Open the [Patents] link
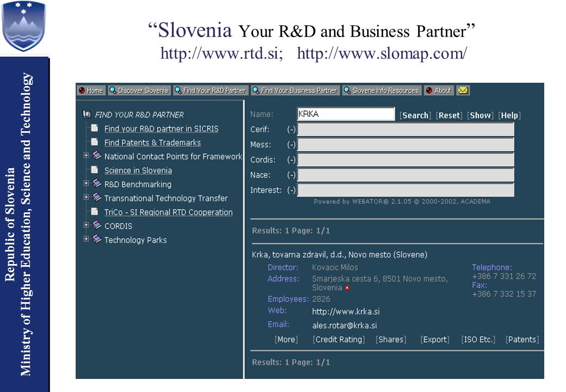This screenshot has width=566, height=392. [x=522, y=339]
